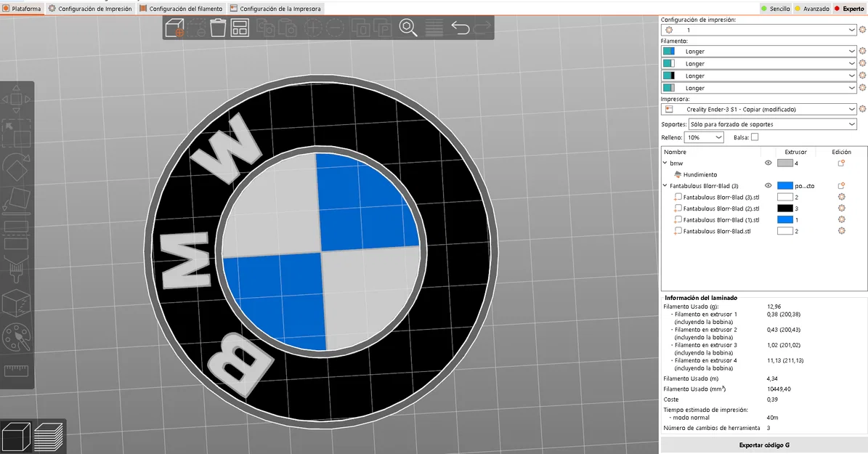868x454 pixels.
Task: Click the edit icon in bmw row
Action: coord(841,163)
